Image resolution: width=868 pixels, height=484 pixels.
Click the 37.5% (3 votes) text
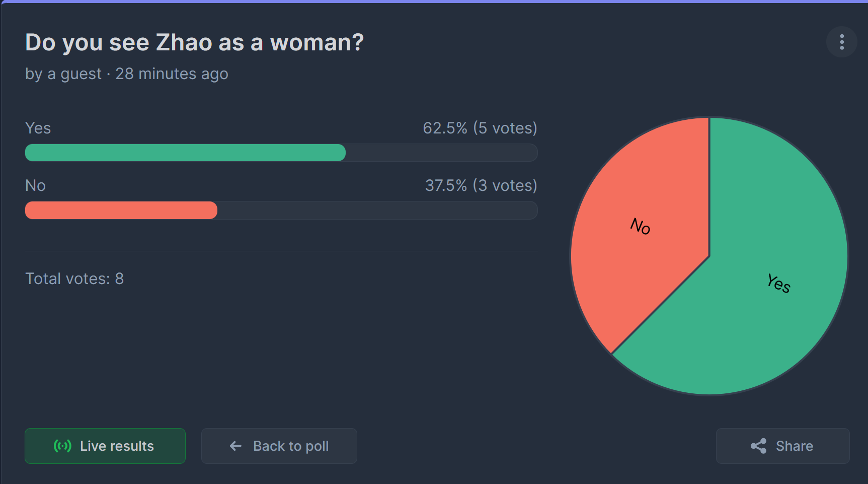481,185
